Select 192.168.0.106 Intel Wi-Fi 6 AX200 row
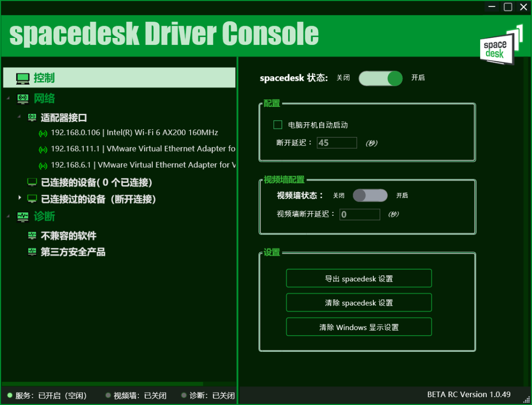This screenshot has width=532, height=405. click(134, 133)
